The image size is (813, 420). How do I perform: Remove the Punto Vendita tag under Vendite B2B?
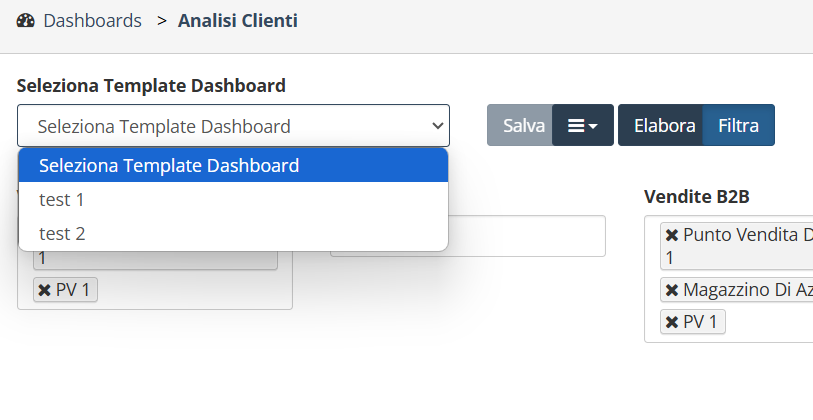[671, 235]
